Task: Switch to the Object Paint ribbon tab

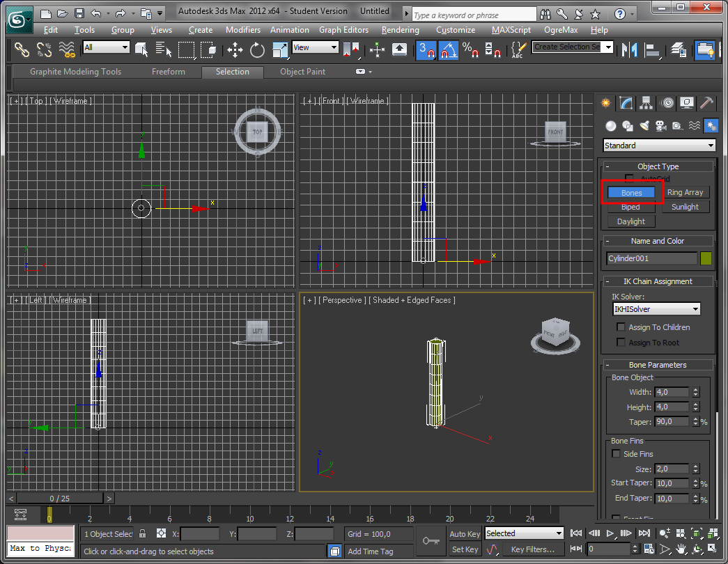Action: (x=302, y=71)
